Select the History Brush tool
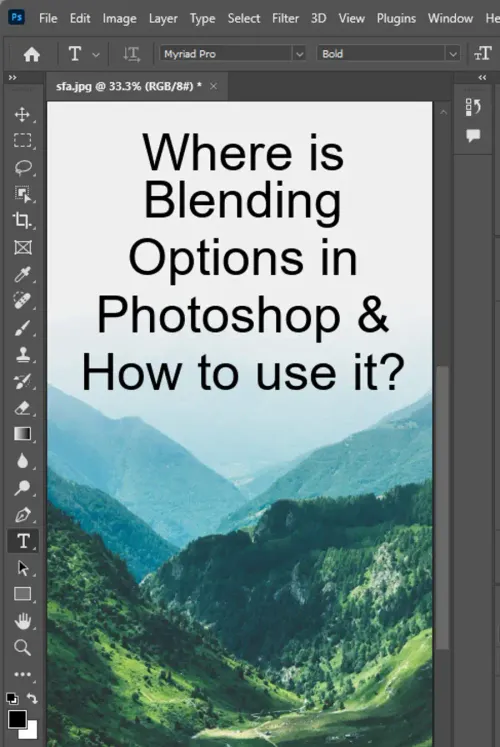 (x=22, y=381)
